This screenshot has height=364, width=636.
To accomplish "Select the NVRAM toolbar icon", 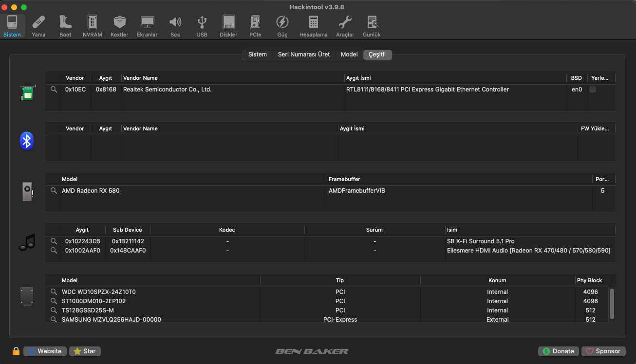I will [92, 26].
